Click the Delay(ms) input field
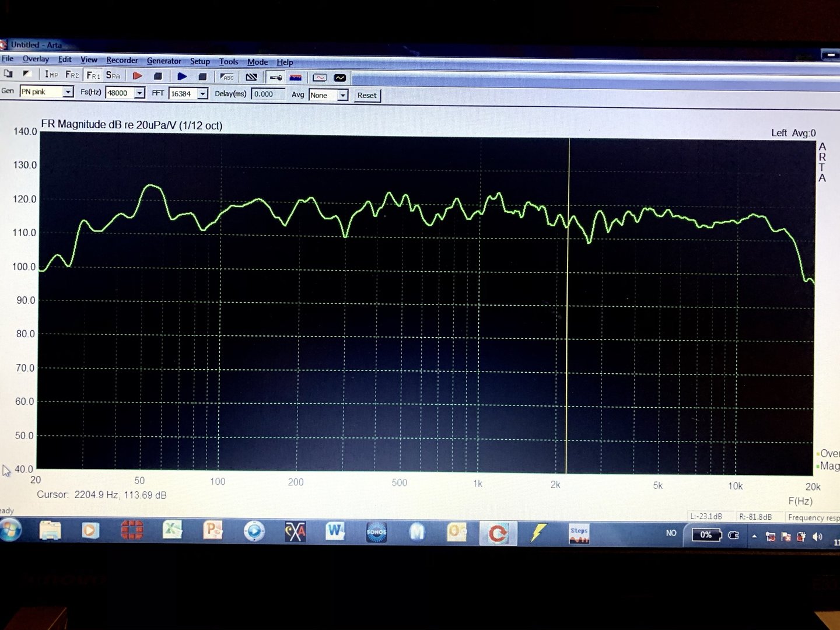The height and width of the screenshot is (630, 840). pyautogui.click(x=268, y=94)
